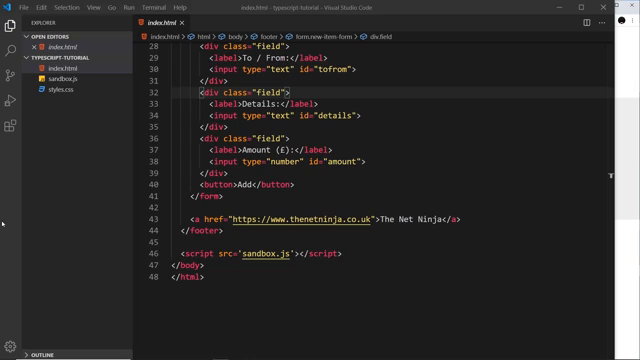This screenshot has height=360, width=640.
Task: Open Source Control view icon
Action: tap(10, 76)
